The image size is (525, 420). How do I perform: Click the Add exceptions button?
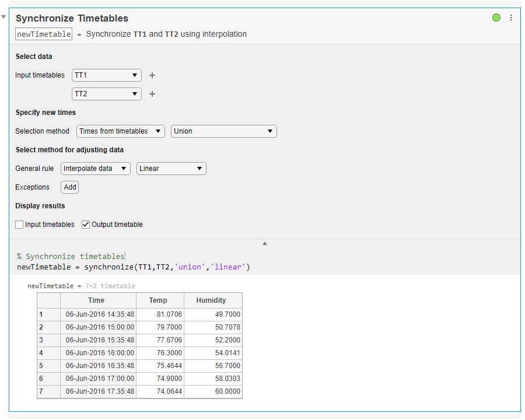pyautogui.click(x=70, y=187)
